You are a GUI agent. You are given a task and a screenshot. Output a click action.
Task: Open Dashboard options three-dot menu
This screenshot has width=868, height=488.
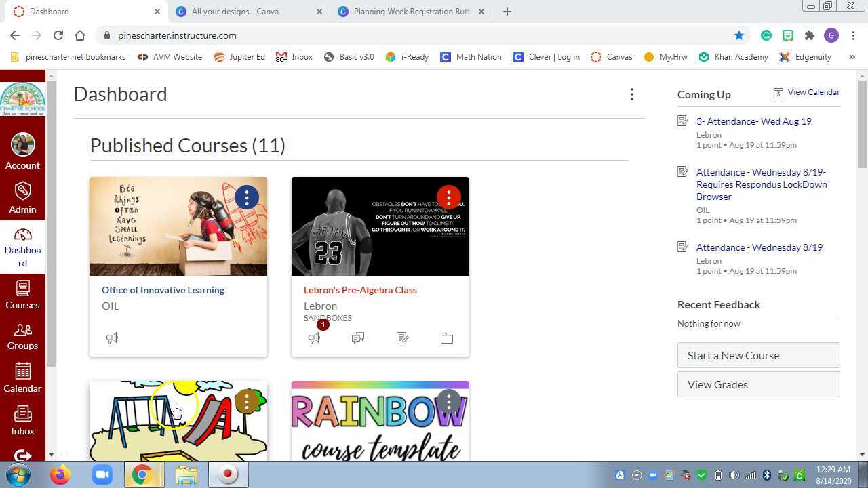pos(632,94)
